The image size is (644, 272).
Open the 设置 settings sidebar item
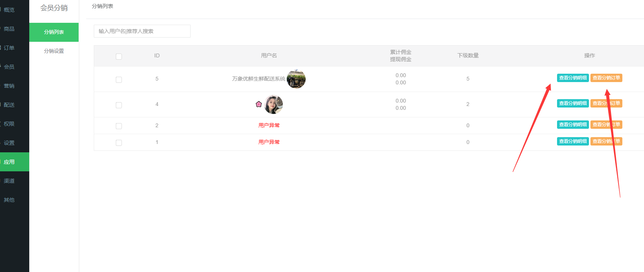pos(9,143)
